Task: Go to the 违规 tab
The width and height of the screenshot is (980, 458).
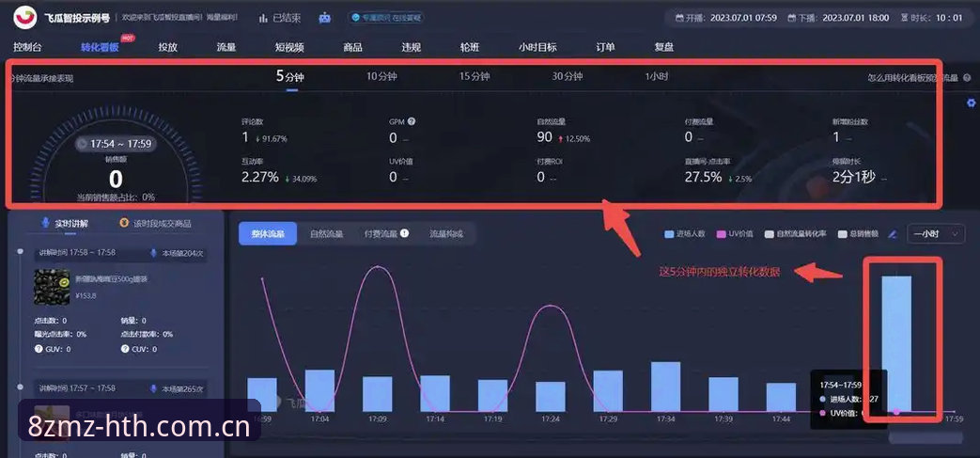Action: click(x=412, y=47)
